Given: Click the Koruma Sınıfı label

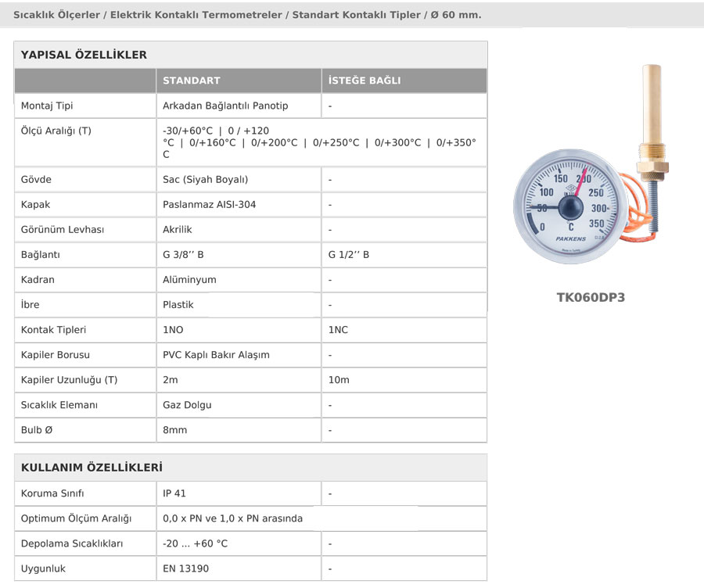Looking at the screenshot, I should click(x=52, y=493).
